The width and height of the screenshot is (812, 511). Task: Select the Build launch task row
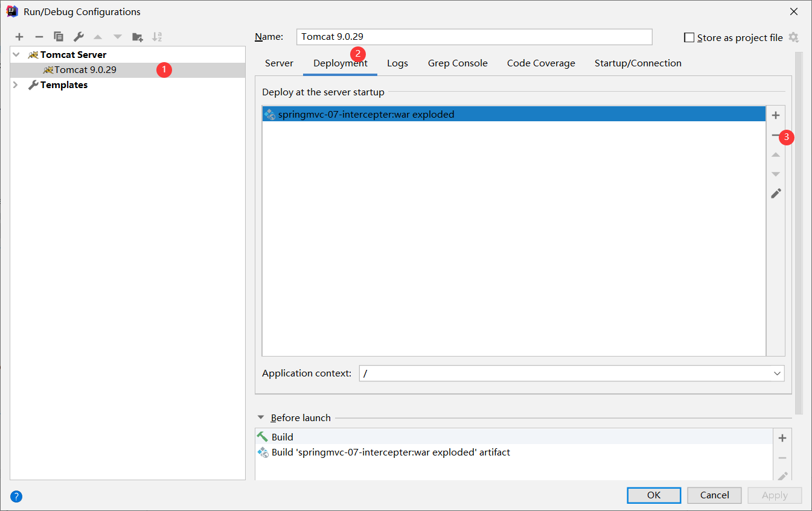coord(514,437)
